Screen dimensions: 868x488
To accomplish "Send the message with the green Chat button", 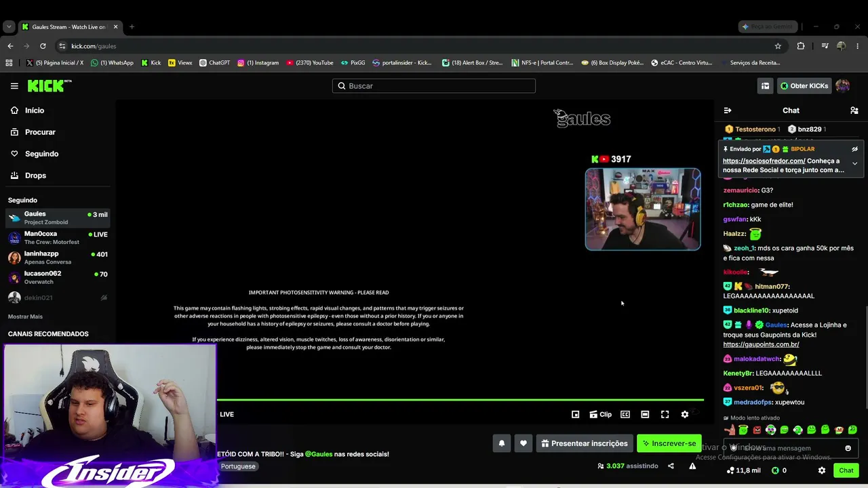I will [846, 470].
